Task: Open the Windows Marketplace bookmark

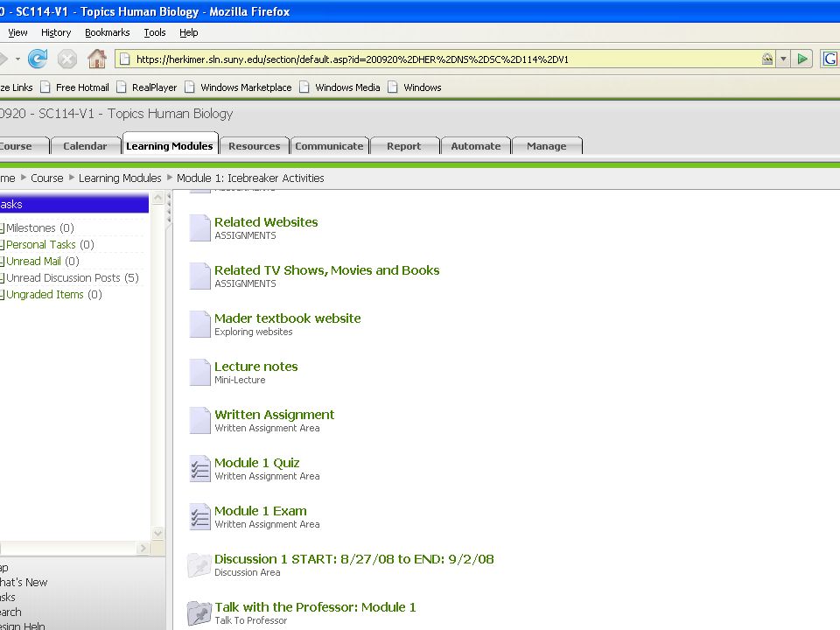Action: [x=239, y=87]
